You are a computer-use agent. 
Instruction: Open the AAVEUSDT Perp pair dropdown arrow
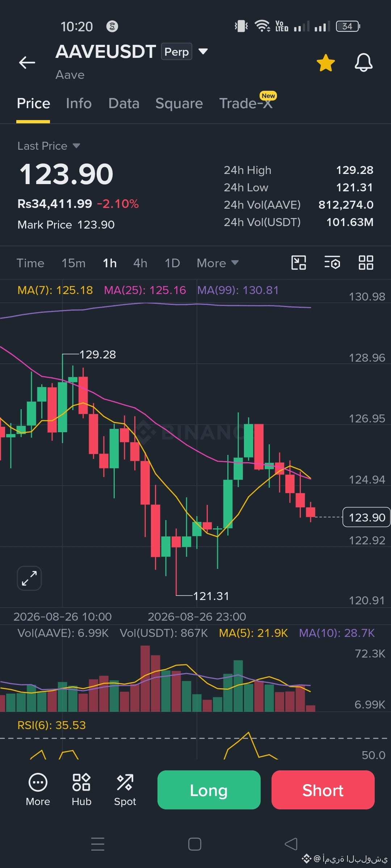[x=203, y=51]
